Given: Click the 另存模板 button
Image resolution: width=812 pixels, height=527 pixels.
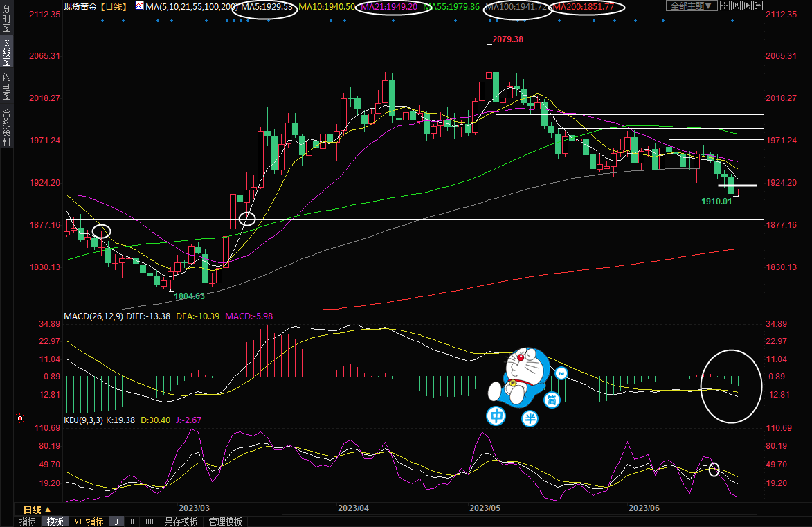Looking at the screenshot, I should point(181,521).
